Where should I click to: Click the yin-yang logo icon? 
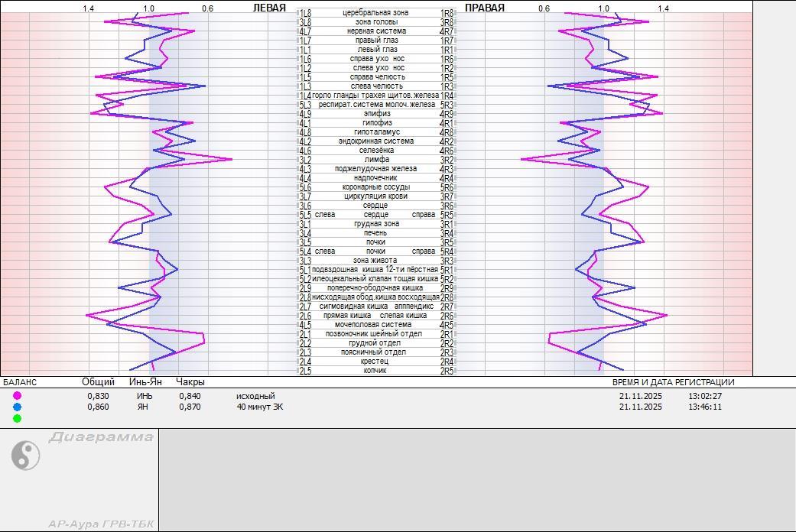(25, 456)
